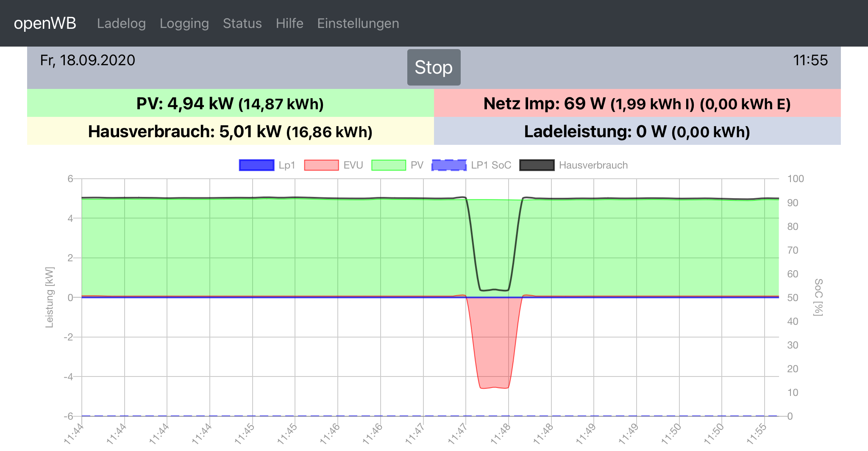Click the grid import total (1,99 kWh I)
This screenshot has width=868, height=451.
[x=653, y=104]
